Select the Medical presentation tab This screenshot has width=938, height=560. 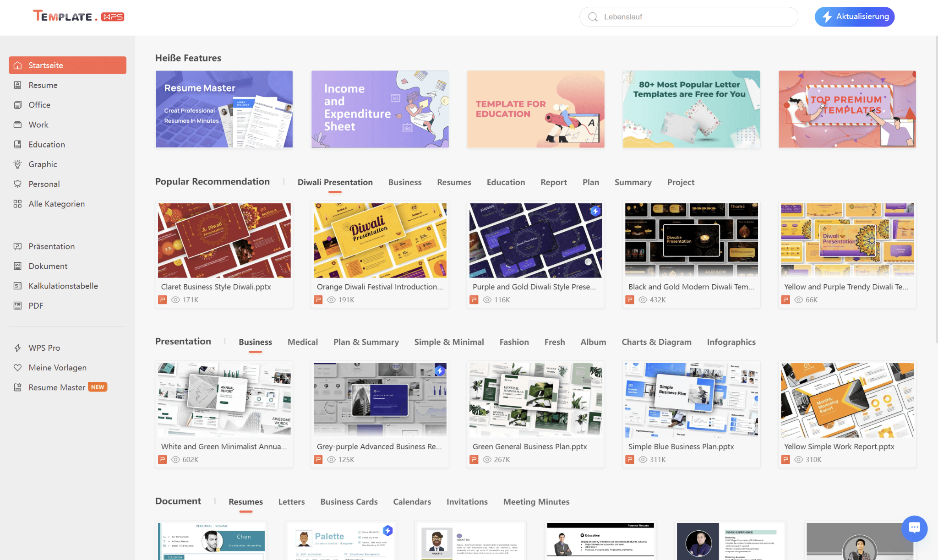[302, 342]
